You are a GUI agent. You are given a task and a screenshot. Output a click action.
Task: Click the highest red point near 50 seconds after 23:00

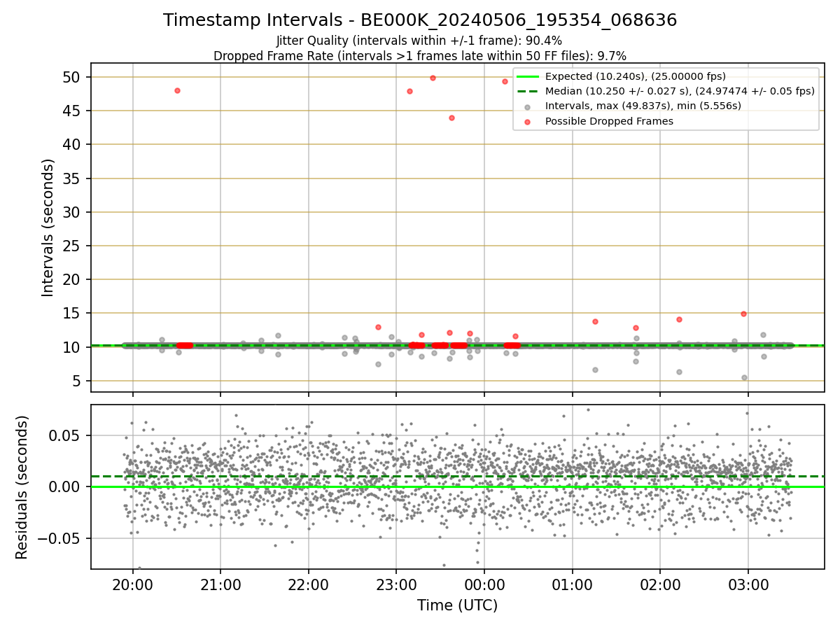(433, 78)
